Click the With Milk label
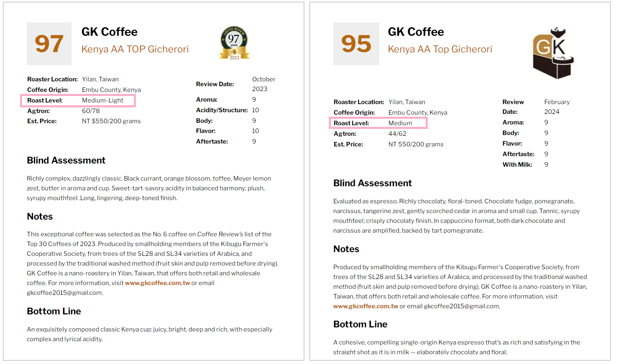The width and height of the screenshot is (617, 364). (517, 165)
